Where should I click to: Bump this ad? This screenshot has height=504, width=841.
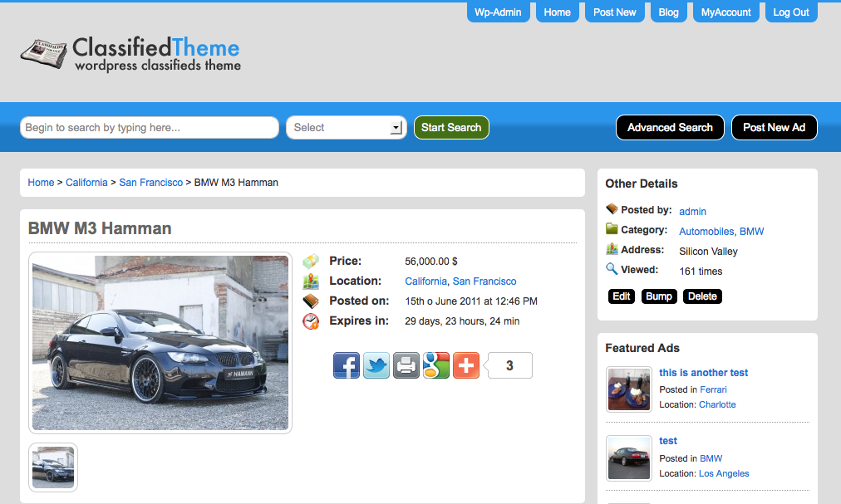coord(659,296)
